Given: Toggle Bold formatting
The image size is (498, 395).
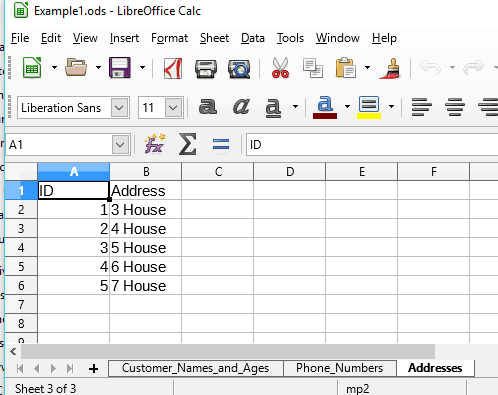Looking at the screenshot, I should 208,107.
